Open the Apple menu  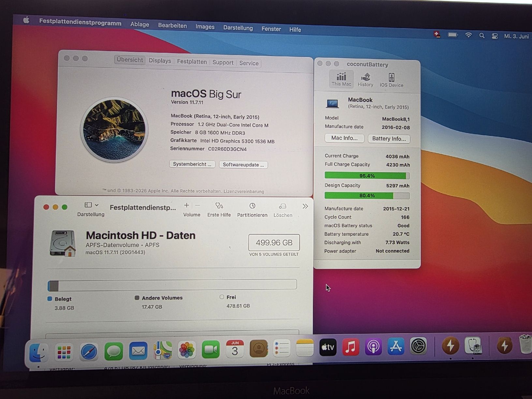pos(26,20)
